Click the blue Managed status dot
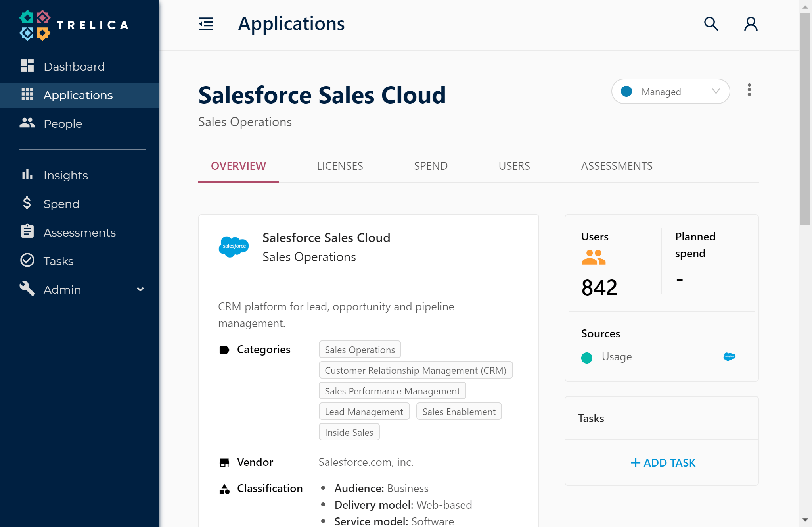Image resolution: width=812 pixels, height=527 pixels. [x=626, y=92]
